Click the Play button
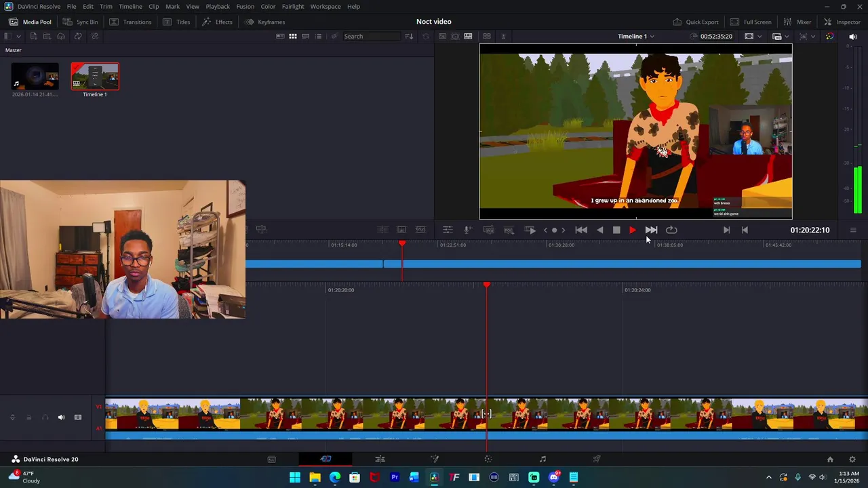 633,230
